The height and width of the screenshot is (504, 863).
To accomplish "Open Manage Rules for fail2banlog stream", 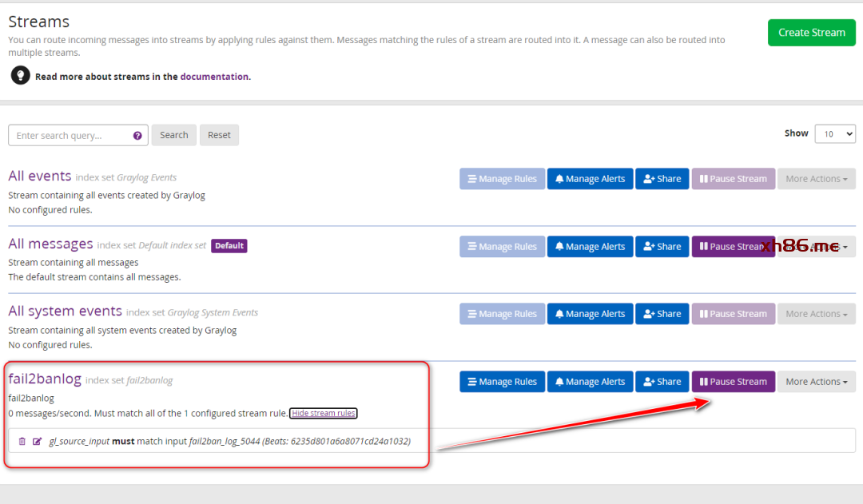I will point(502,382).
